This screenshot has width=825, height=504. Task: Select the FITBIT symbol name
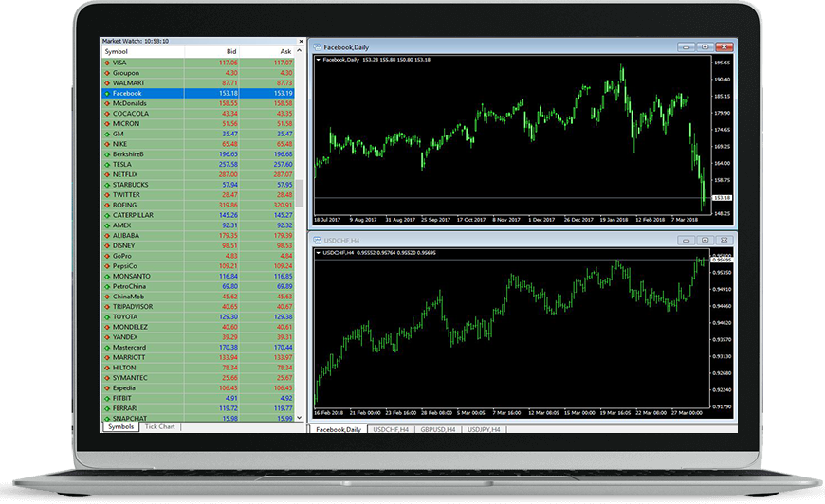122,398
